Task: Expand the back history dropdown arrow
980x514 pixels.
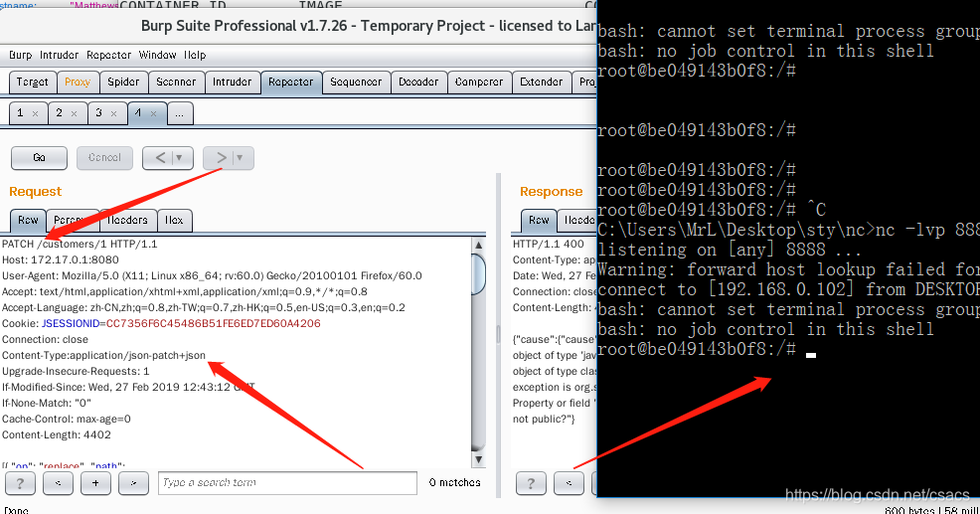Action: (x=179, y=157)
